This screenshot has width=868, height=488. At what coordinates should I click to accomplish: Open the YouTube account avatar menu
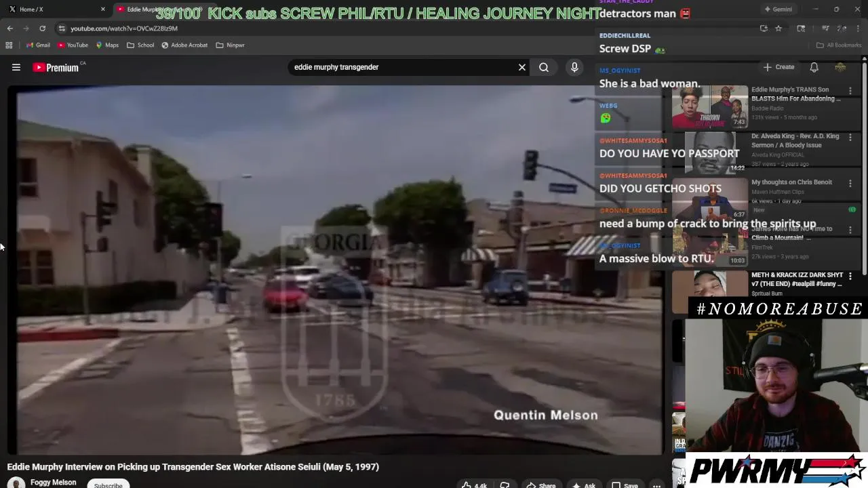[840, 67]
